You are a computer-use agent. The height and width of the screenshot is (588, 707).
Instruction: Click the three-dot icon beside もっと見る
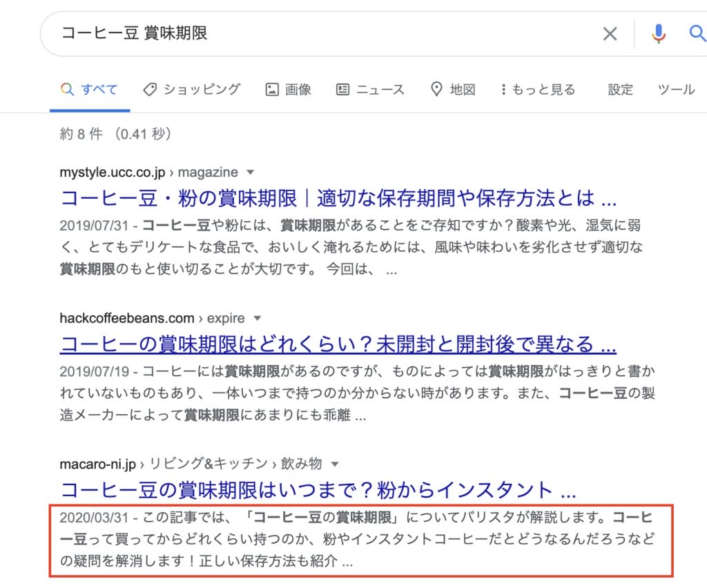tap(504, 89)
